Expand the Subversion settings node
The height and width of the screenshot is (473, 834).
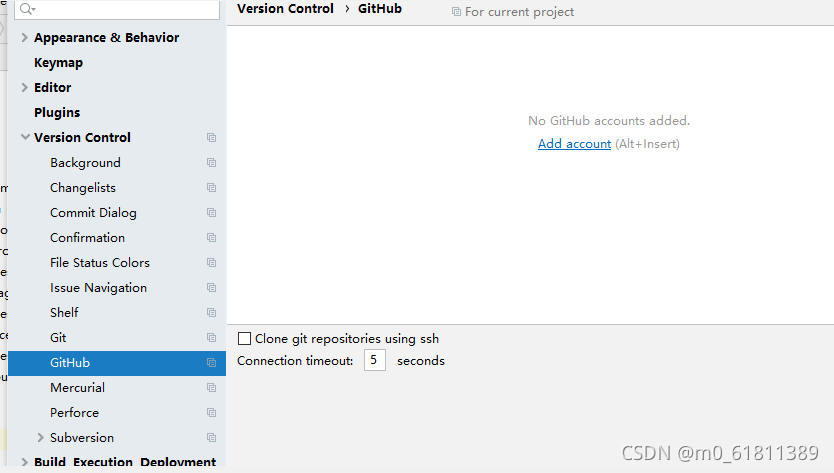[40, 437]
